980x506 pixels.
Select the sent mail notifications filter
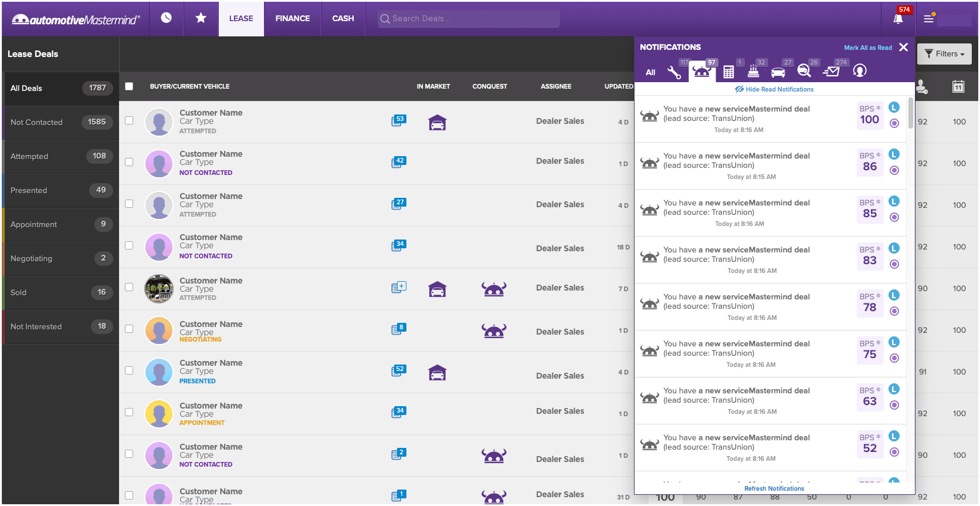(x=831, y=72)
